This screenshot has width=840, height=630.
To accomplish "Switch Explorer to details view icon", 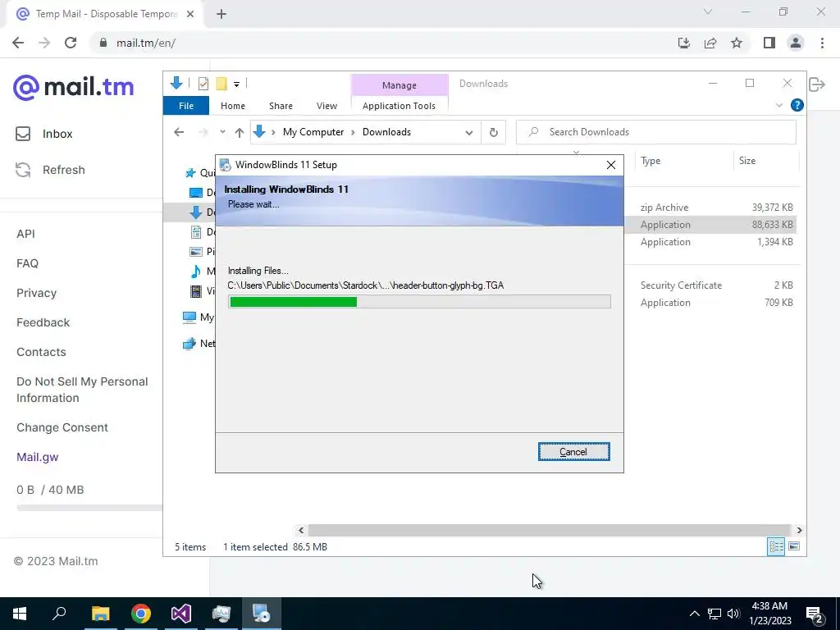I will tap(776, 546).
